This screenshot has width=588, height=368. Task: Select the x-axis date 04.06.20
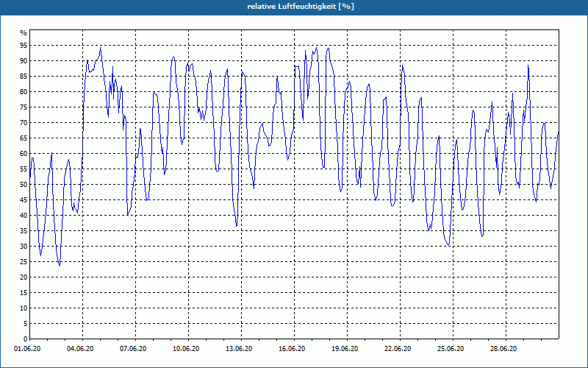click(80, 349)
